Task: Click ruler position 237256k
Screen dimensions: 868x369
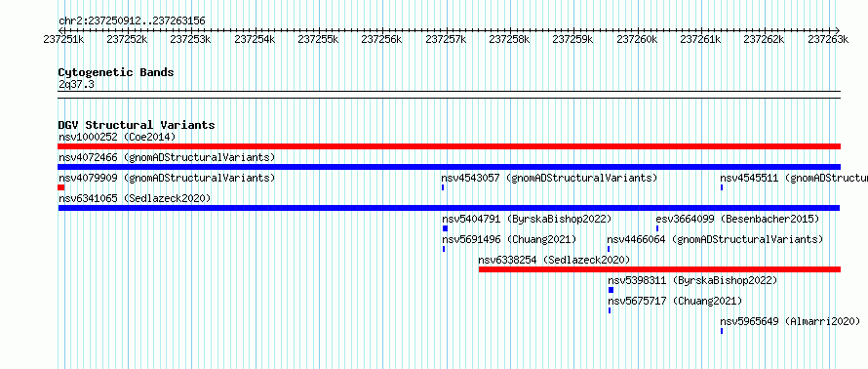Action: [382, 39]
